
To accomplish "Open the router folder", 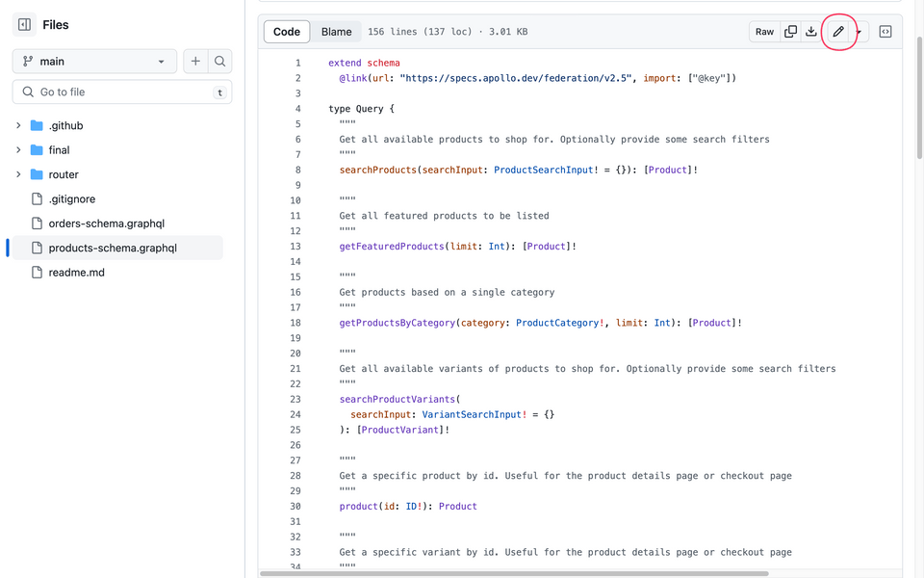I will [x=64, y=174].
